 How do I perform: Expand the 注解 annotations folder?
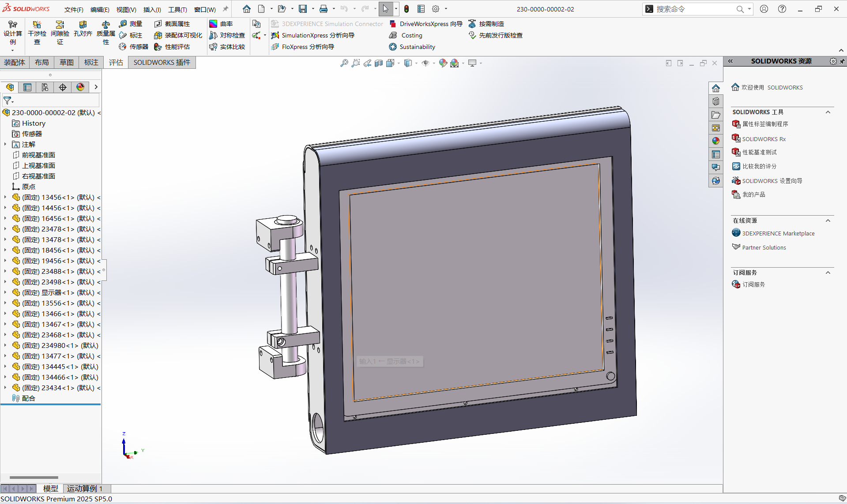[x=5, y=144]
